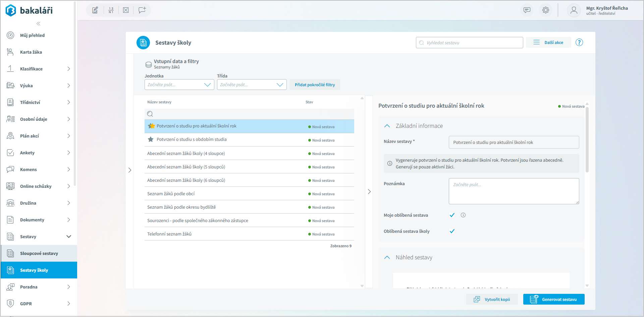Uncheck Moje oblíbená sestava checkbox
Screen dimensions: 644x317
452,215
